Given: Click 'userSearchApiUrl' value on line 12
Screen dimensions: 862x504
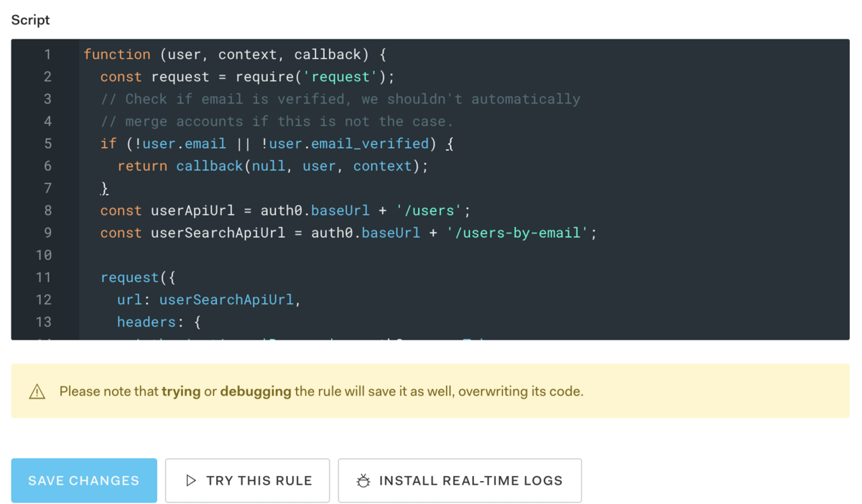Looking at the screenshot, I should tap(226, 299).
